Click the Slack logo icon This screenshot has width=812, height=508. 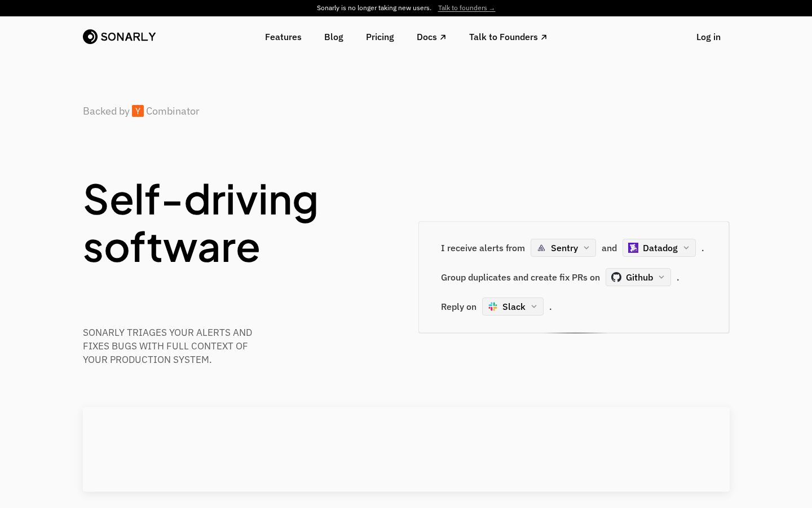tap(493, 306)
